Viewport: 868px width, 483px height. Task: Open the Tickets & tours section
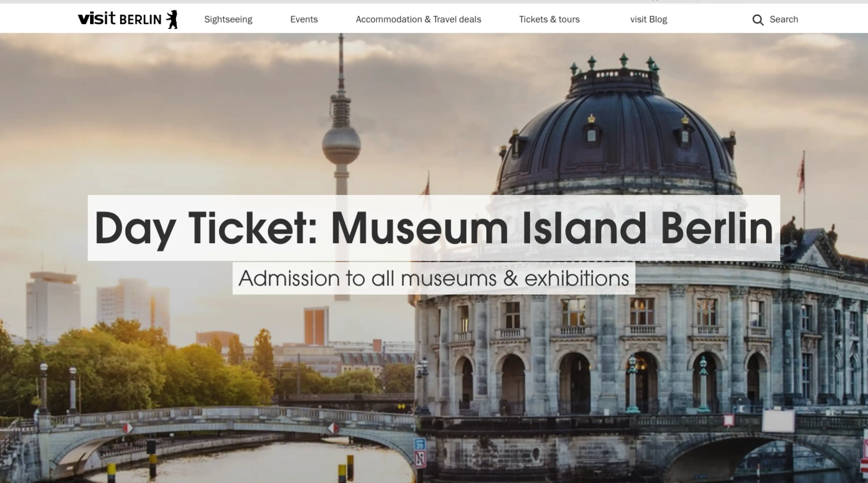click(549, 19)
